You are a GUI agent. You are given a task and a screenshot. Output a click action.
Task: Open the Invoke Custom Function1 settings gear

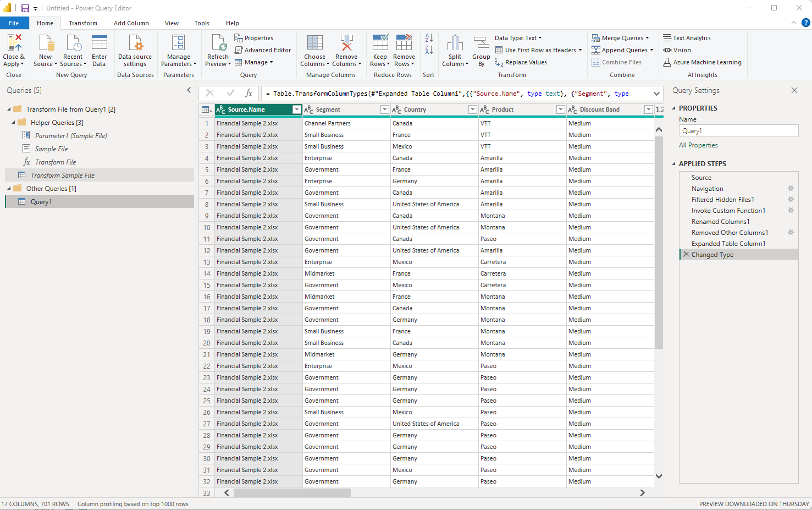pyautogui.click(x=791, y=210)
